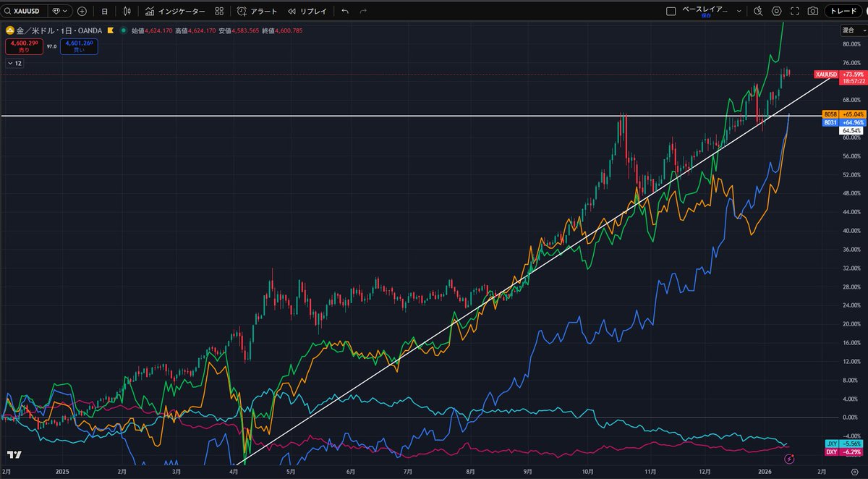Open time axis settings hexagon icon
This screenshot has width=868, height=479.
[854, 470]
